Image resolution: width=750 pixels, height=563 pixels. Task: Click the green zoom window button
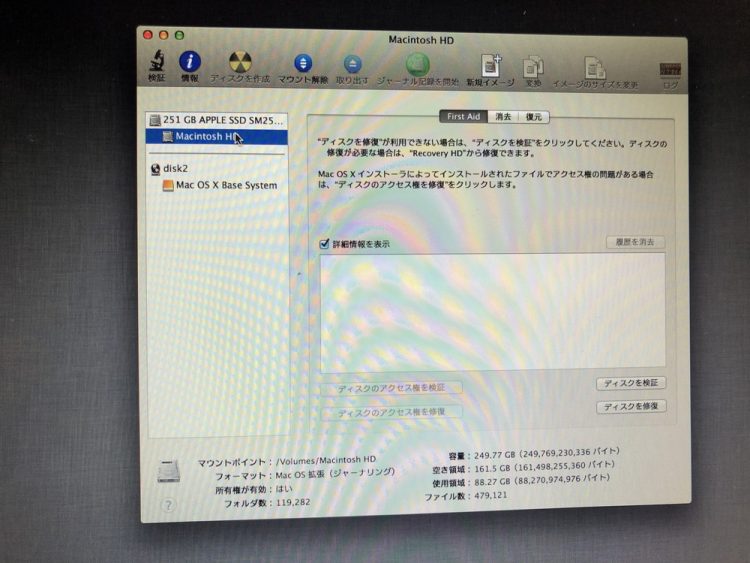179,35
